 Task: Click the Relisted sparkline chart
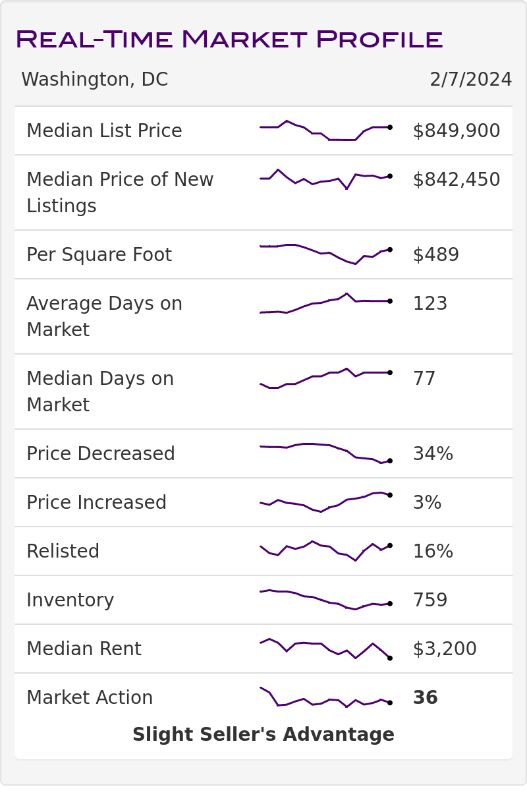325,551
